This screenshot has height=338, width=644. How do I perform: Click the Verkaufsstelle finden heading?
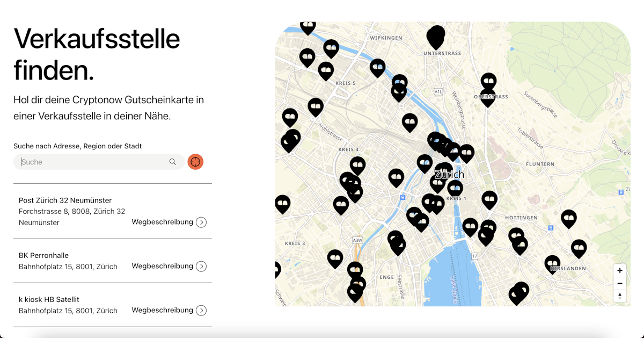(97, 54)
